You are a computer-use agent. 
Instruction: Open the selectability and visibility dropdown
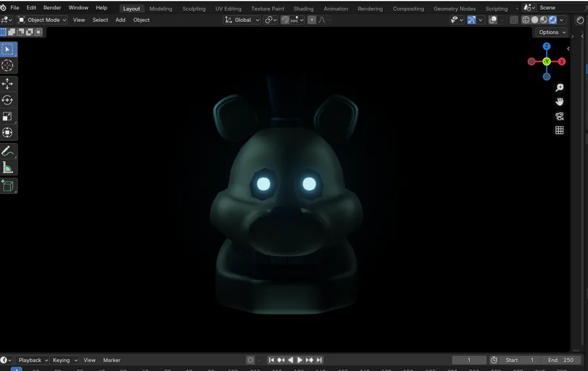click(457, 20)
